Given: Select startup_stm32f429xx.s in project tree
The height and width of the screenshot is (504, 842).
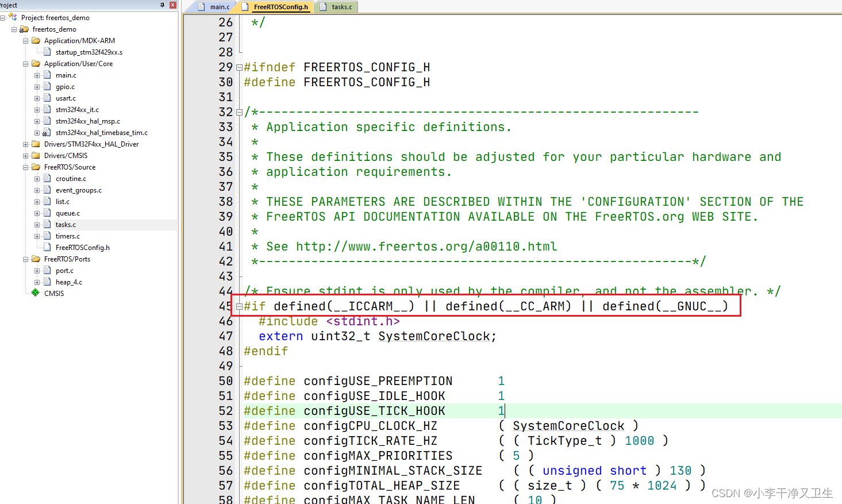Looking at the screenshot, I should (x=89, y=52).
